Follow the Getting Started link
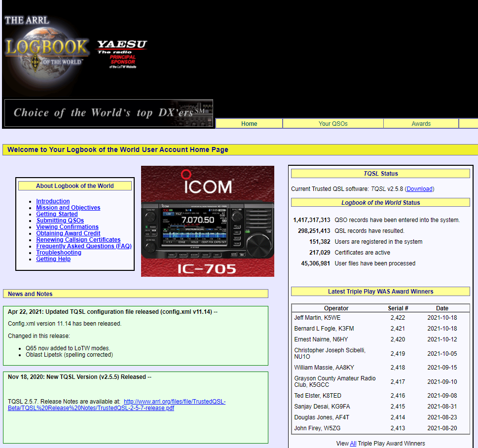 click(57, 214)
